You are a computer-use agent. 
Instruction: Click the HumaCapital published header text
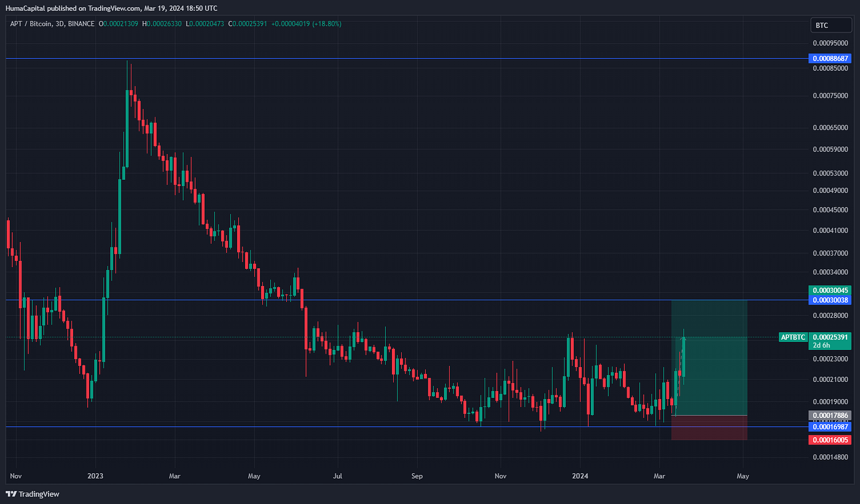(111, 8)
